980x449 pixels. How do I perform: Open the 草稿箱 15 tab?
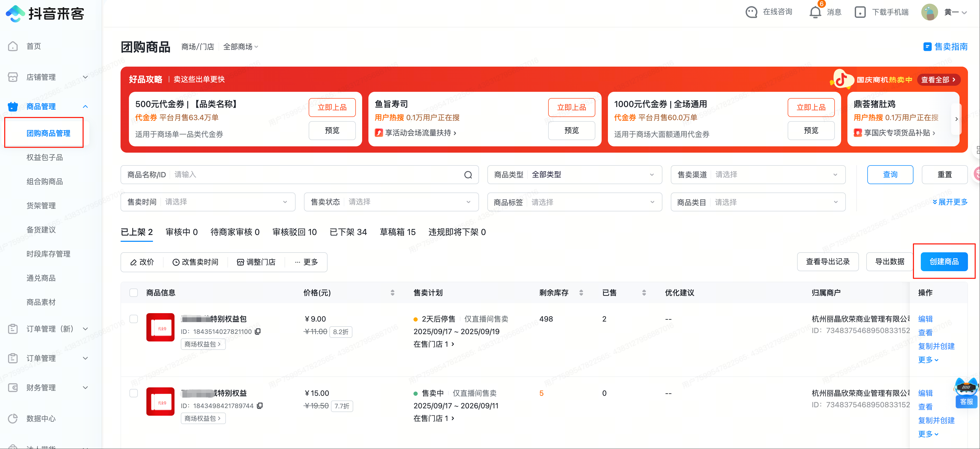[x=397, y=232]
